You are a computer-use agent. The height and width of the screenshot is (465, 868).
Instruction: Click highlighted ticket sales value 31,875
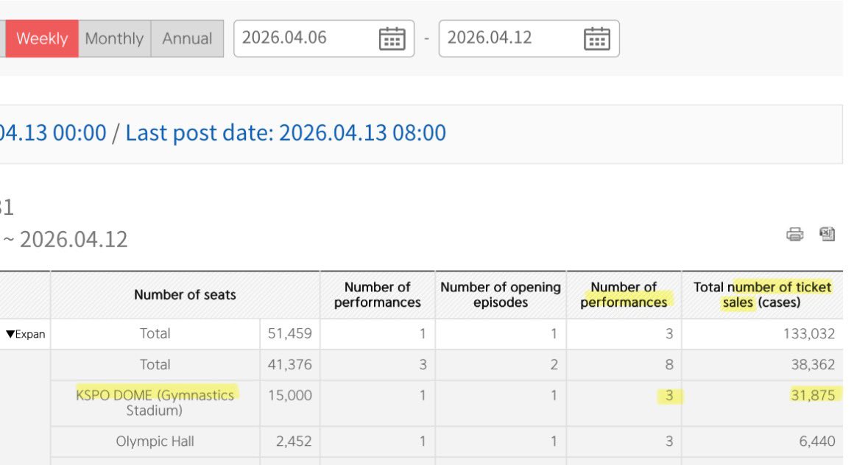813,395
